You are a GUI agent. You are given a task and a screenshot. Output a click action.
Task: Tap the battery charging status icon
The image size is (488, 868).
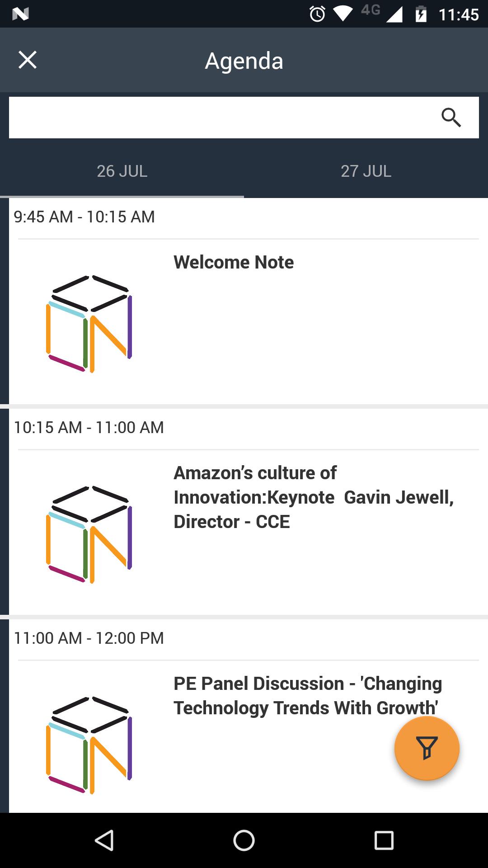tap(421, 14)
